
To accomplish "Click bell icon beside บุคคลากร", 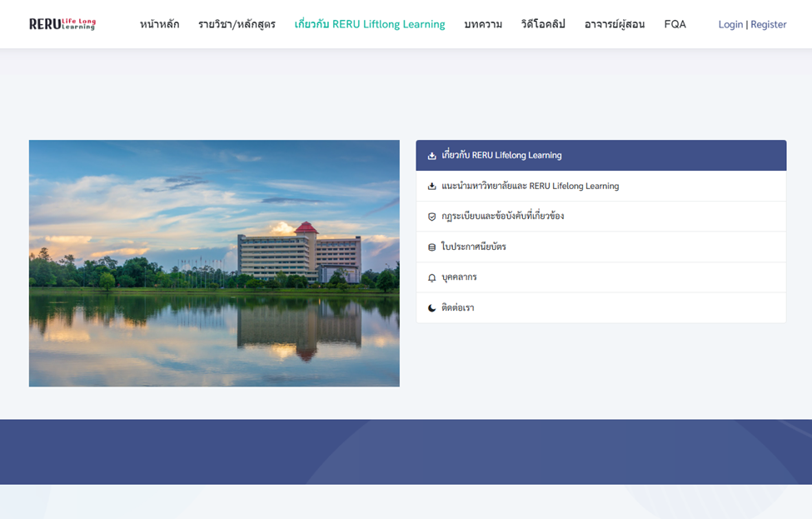I will tap(432, 278).
